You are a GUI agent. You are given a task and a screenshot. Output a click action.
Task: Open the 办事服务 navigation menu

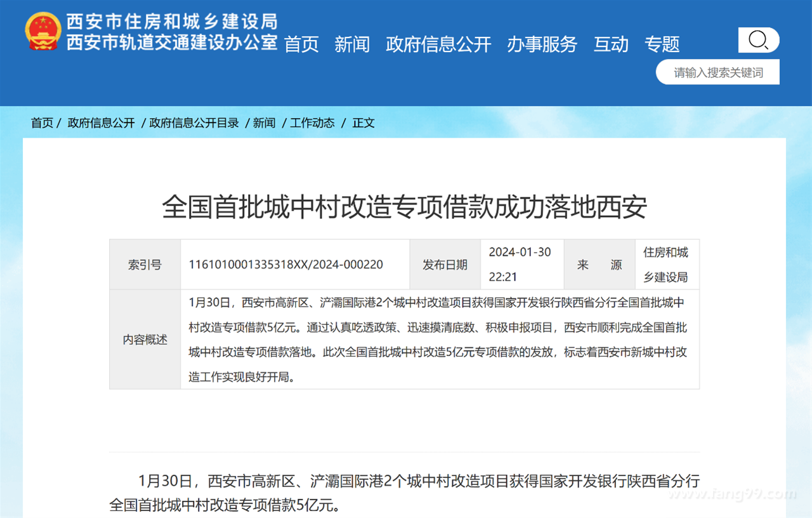(542, 44)
